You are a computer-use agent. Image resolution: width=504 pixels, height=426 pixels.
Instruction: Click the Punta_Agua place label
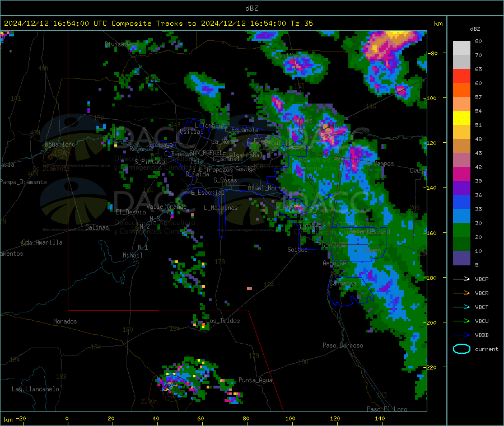pos(255,380)
